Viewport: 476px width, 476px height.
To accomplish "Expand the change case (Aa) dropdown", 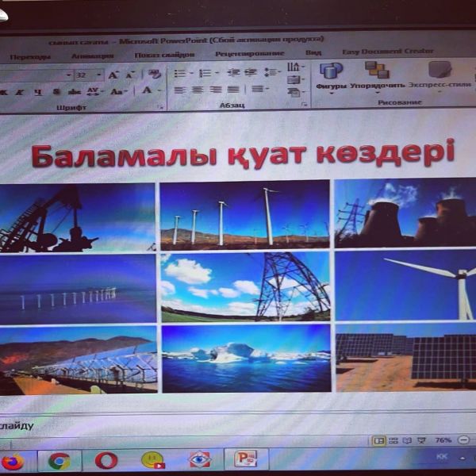I will click(118, 92).
